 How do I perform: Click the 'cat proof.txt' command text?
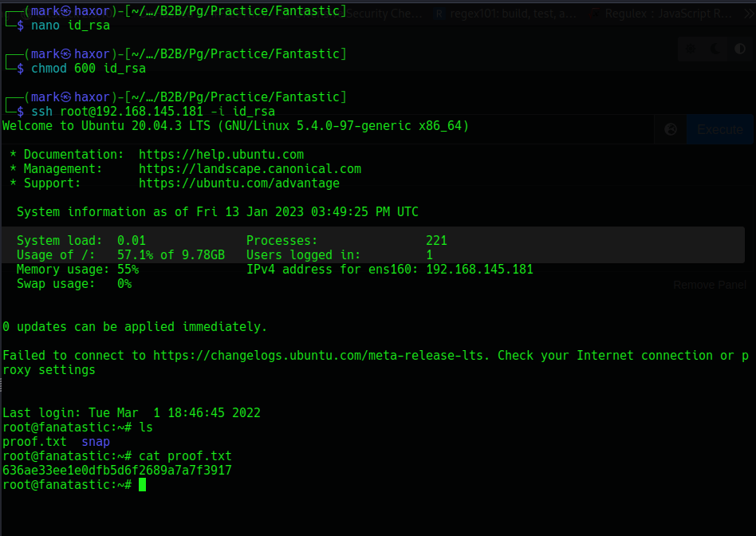[185, 456]
